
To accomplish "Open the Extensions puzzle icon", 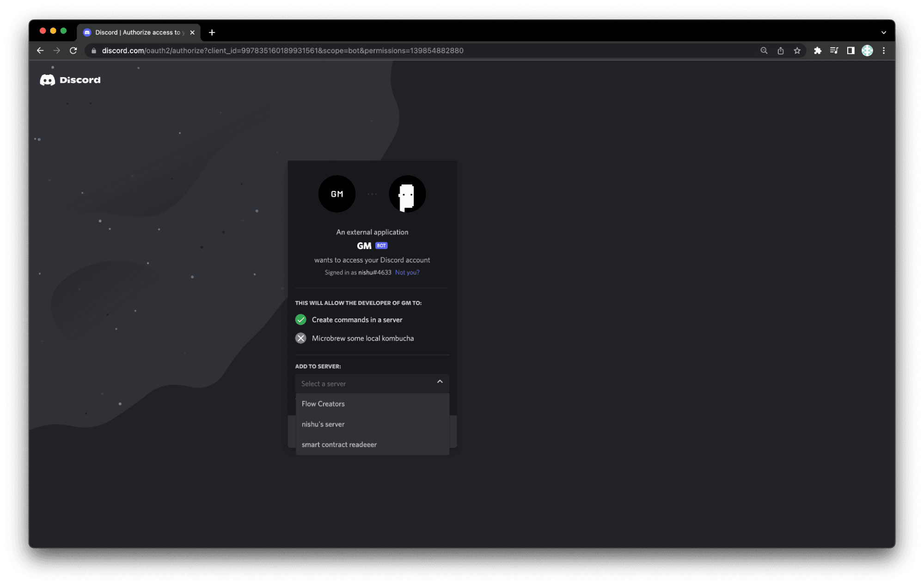I will tap(817, 50).
